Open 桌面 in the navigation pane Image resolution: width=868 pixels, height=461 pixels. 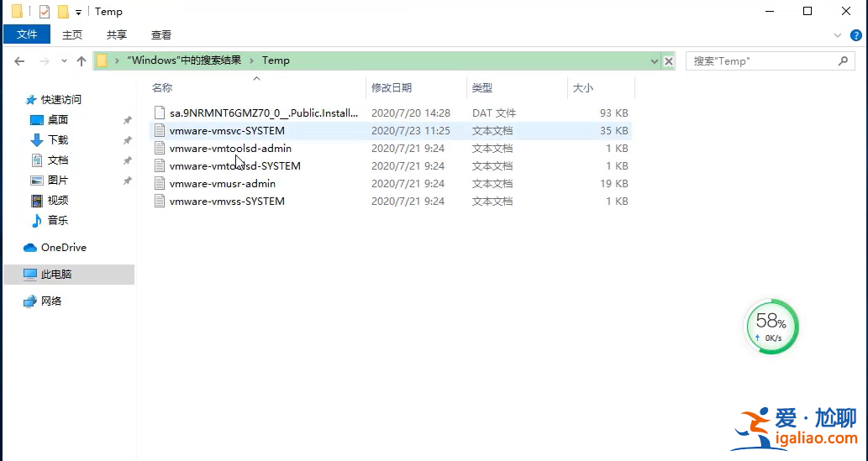point(58,119)
